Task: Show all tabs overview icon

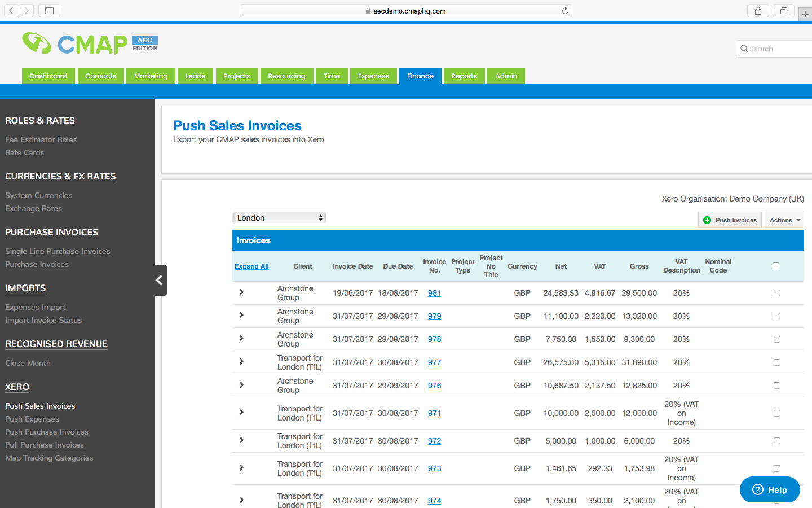Action: click(x=784, y=11)
